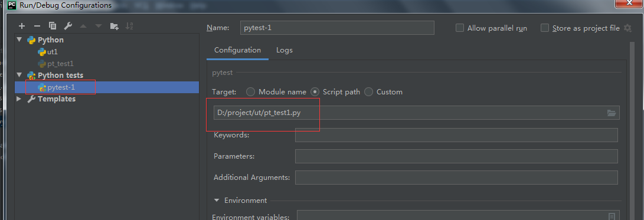Click the Python group label
This screenshot has width=644, height=220.
51,40
